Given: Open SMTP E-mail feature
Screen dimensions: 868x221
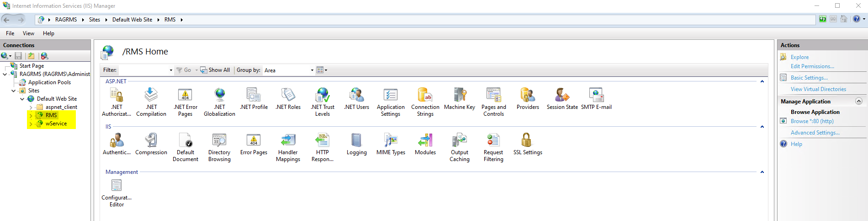Looking at the screenshot, I should [597, 99].
